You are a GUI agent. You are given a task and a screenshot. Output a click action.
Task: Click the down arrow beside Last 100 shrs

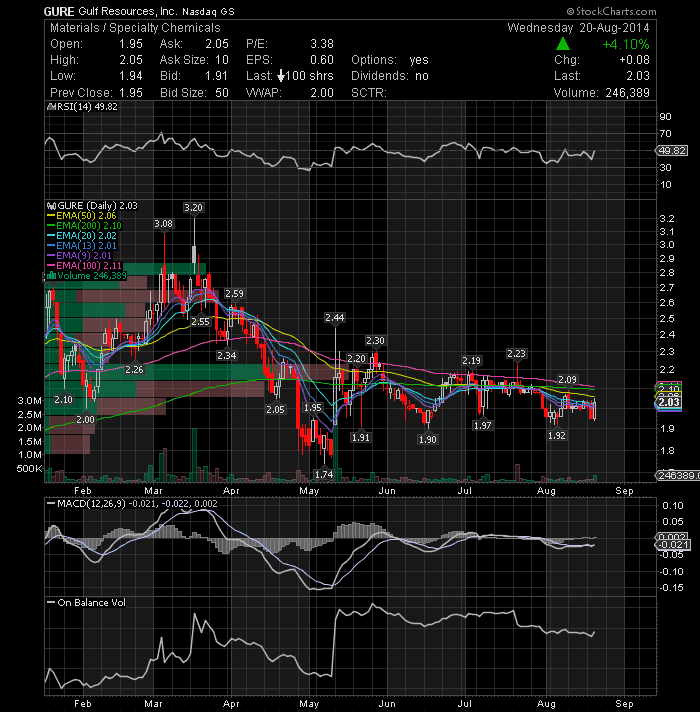[x=281, y=76]
